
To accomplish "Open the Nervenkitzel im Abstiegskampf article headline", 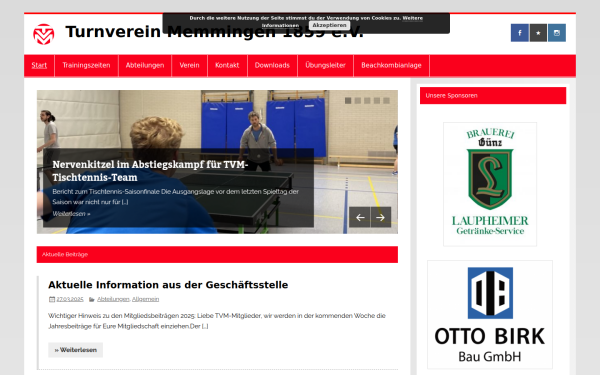I will (x=150, y=171).
